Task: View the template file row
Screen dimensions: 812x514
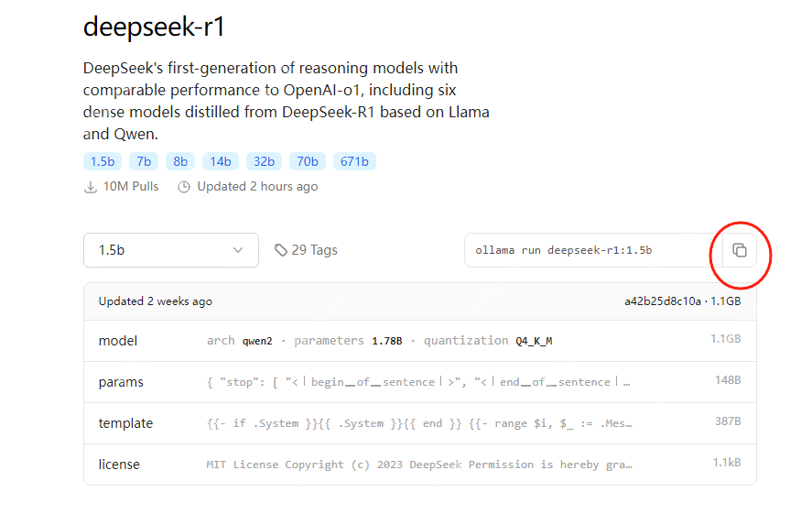Action: pyautogui.click(x=420, y=423)
